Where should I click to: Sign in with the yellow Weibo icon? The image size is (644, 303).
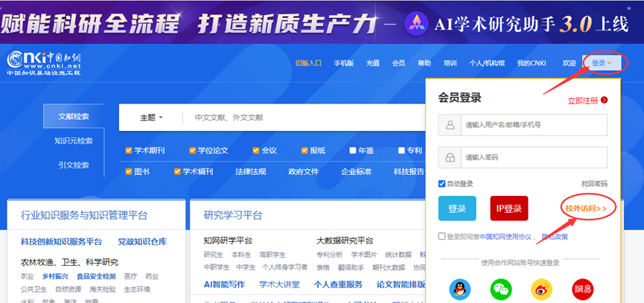point(542,290)
